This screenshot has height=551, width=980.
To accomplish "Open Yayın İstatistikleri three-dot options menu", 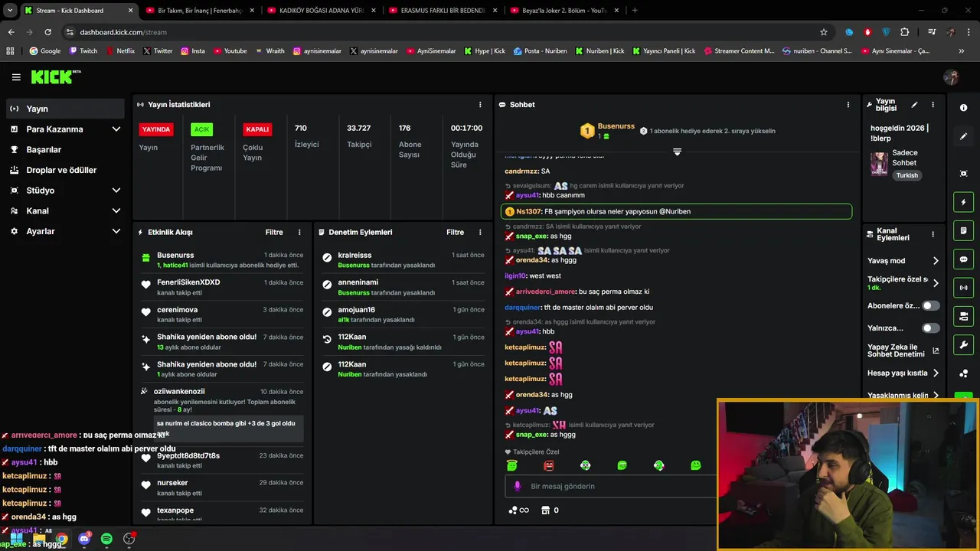I will pyautogui.click(x=480, y=105).
